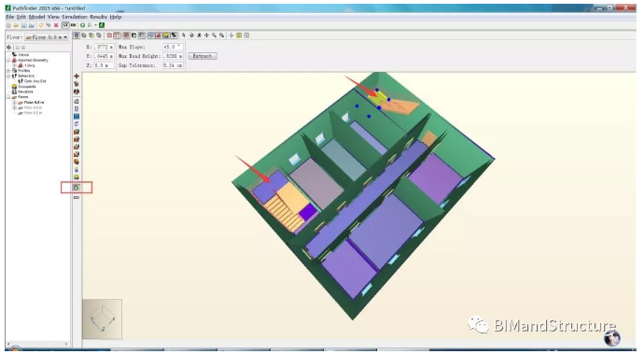Select the measure tool below the extract tool
This screenshot has width=644, height=354.
(77, 198)
